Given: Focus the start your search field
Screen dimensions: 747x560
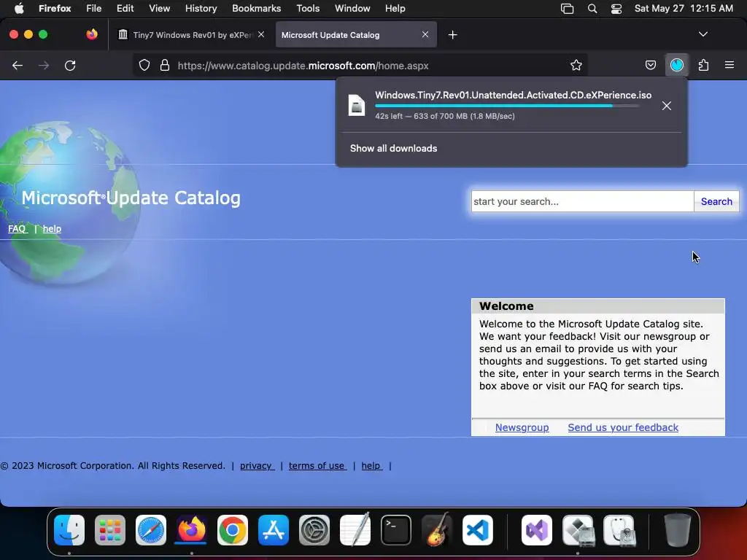Looking at the screenshot, I should pyautogui.click(x=582, y=201).
